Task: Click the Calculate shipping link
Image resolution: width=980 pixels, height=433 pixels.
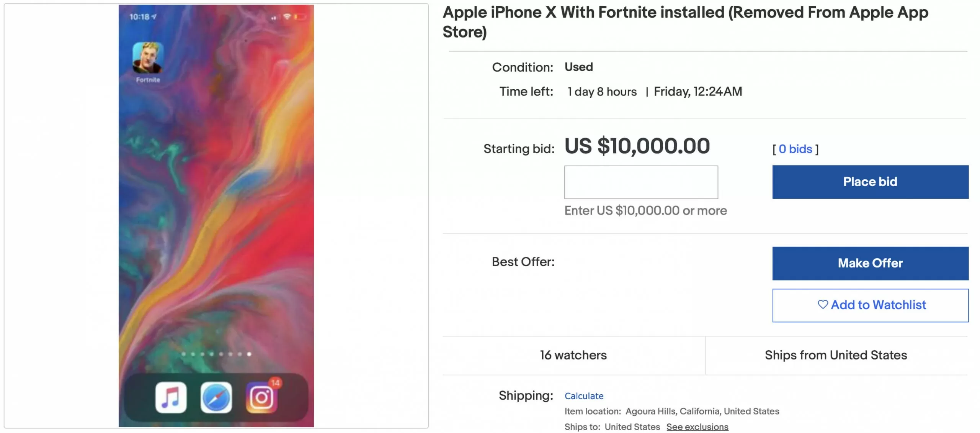Action: click(x=584, y=396)
